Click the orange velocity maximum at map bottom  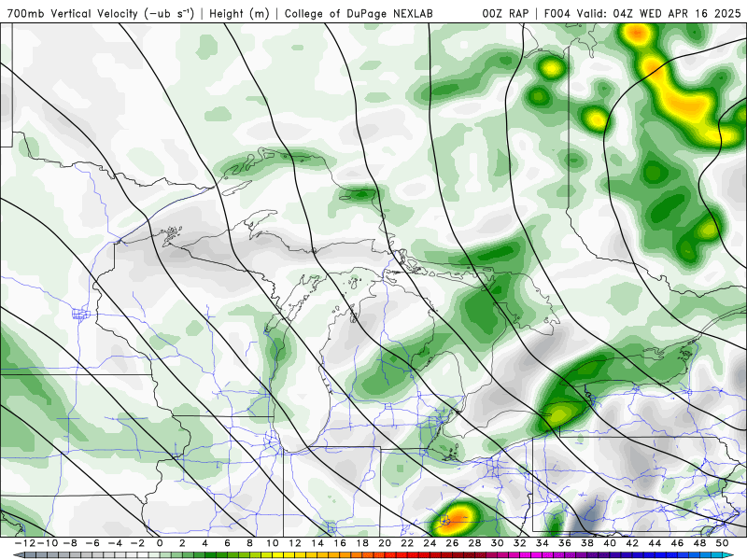click(457, 518)
